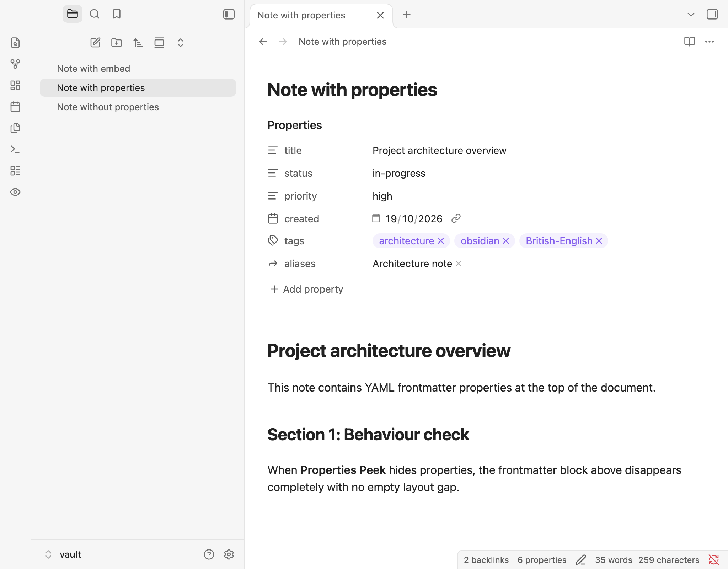This screenshot has height=569, width=728.
Task: Open Note without properties file
Action: click(138, 107)
